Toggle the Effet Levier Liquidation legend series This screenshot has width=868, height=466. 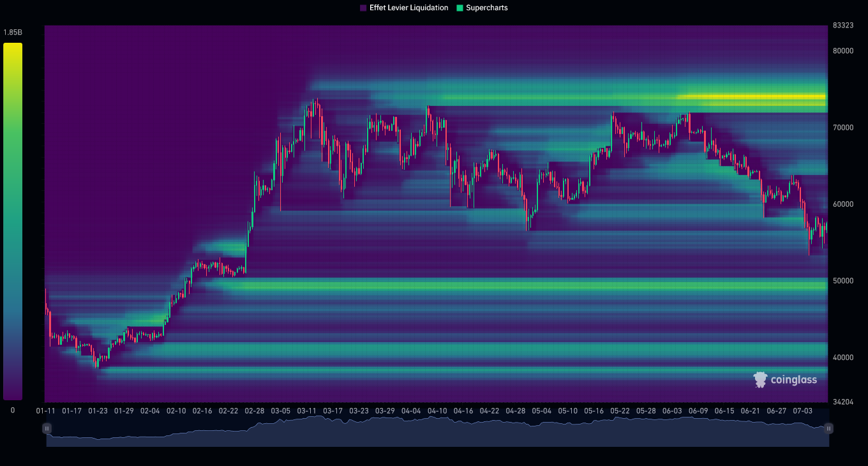[404, 8]
